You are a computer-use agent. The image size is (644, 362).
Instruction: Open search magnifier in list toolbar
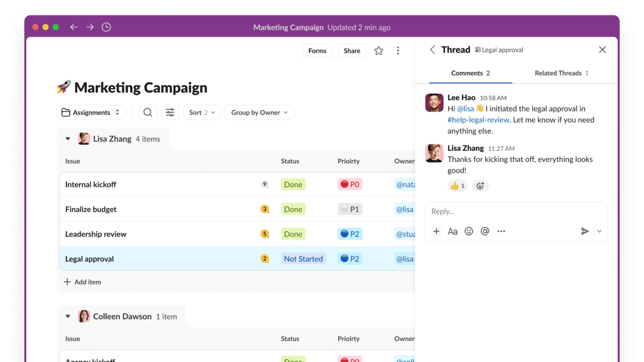coord(148,112)
